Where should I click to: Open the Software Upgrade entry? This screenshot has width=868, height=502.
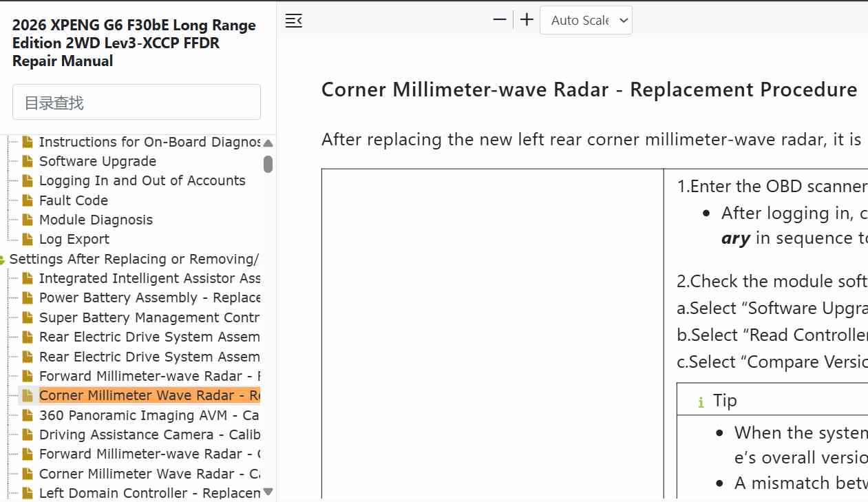tap(98, 161)
